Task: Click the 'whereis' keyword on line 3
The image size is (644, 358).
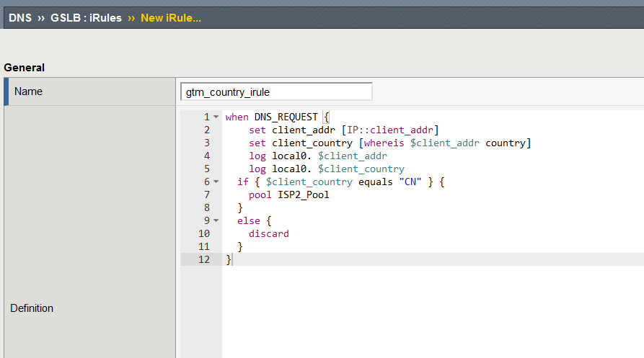Action: [x=384, y=143]
